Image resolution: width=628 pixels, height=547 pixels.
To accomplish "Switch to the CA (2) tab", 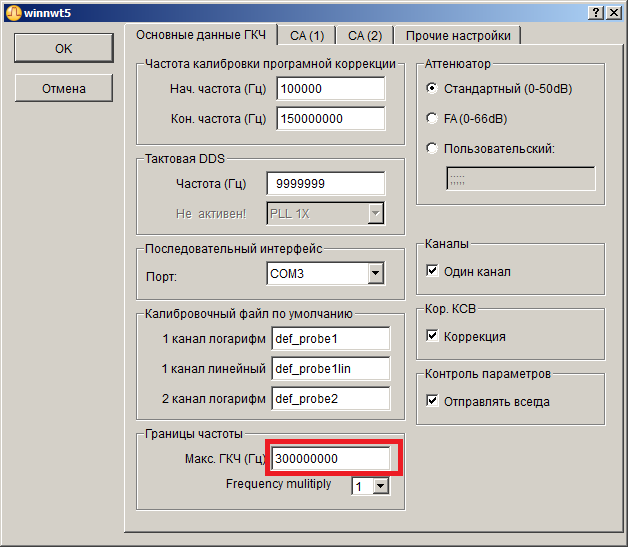I will point(365,36).
